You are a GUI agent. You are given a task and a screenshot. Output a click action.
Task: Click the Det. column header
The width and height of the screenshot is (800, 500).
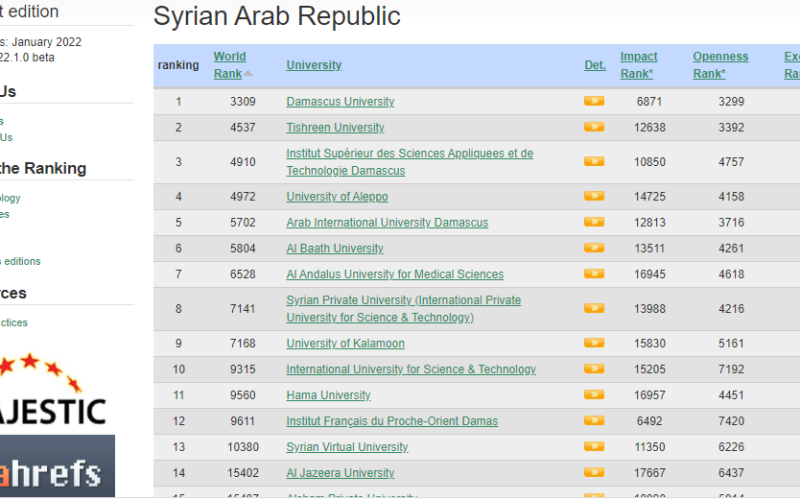tap(595, 65)
